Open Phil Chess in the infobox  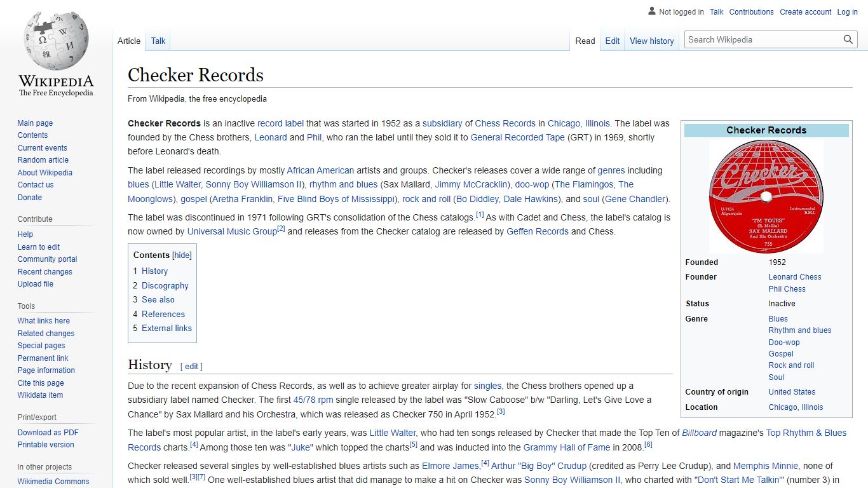(787, 289)
